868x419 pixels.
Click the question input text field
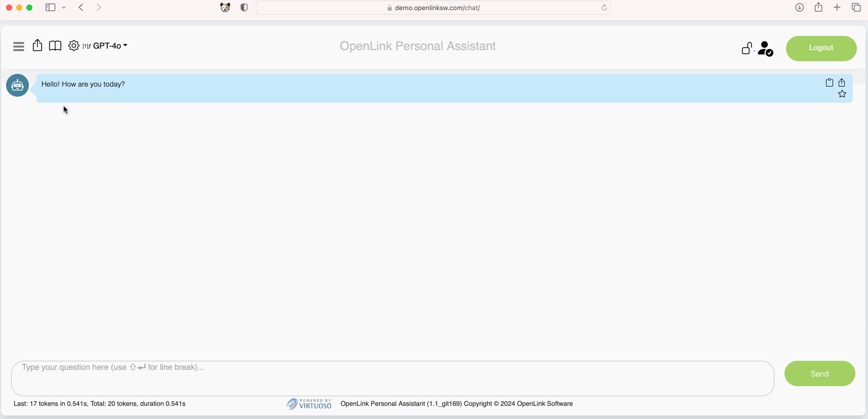[x=393, y=378]
